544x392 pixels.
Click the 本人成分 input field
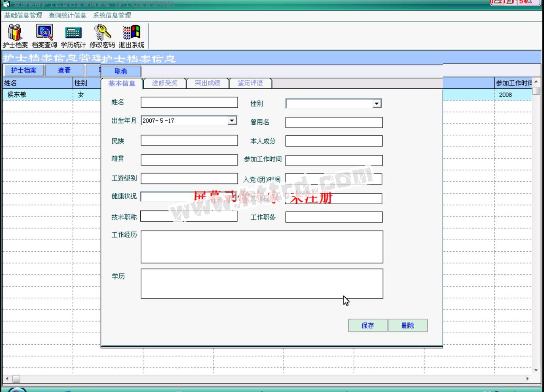[334, 141]
